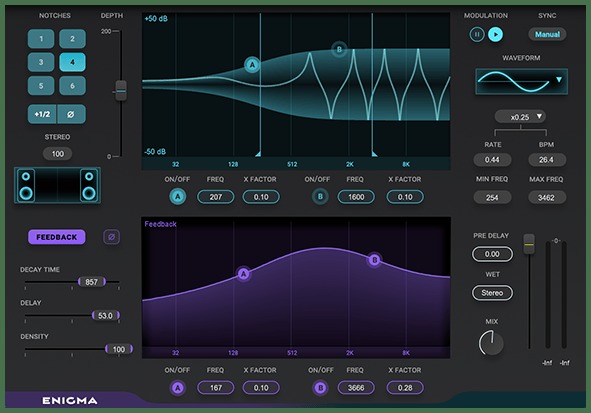Viewport: 591px width, 413px height.
Task: Click the purple FEEDBACK button
Action: tap(57, 237)
